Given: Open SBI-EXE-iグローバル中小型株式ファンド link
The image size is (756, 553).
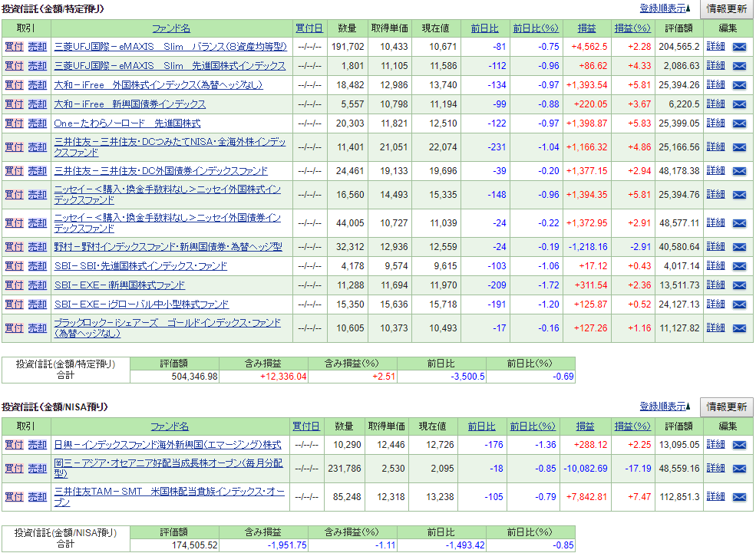Looking at the screenshot, I should pyautogui.click(x=141, y=304).
